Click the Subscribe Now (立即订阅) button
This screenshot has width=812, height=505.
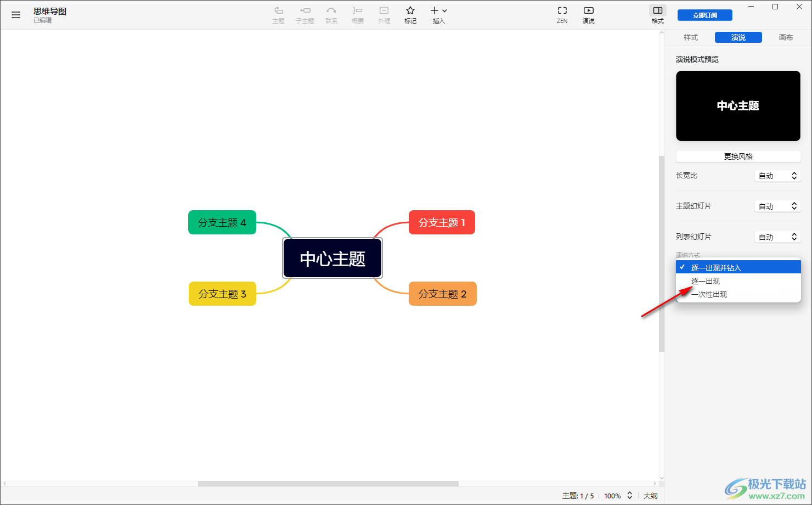click(705, 15)
